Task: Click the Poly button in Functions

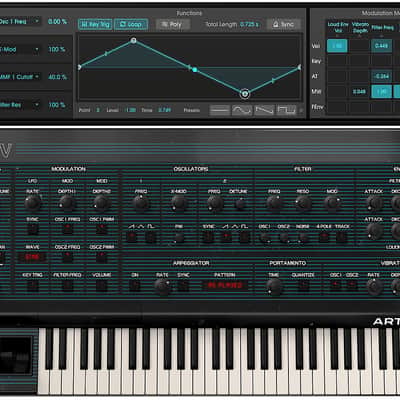Action: 172,24
